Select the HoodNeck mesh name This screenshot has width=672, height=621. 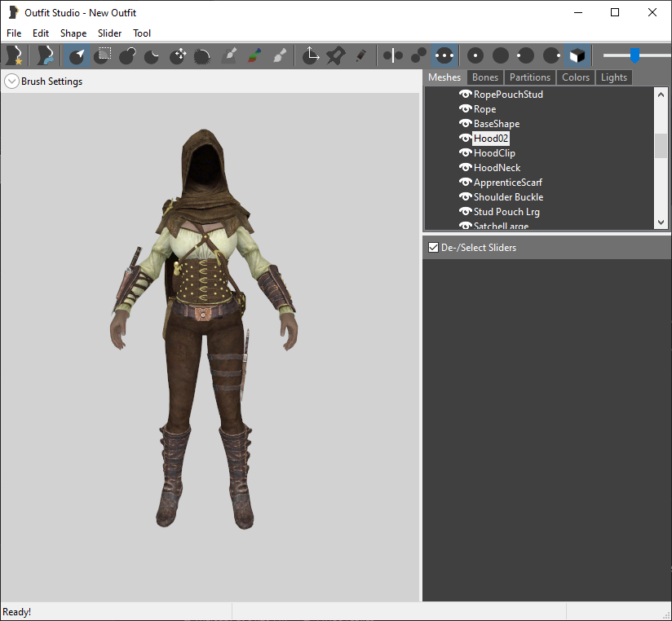click(497, 168)
